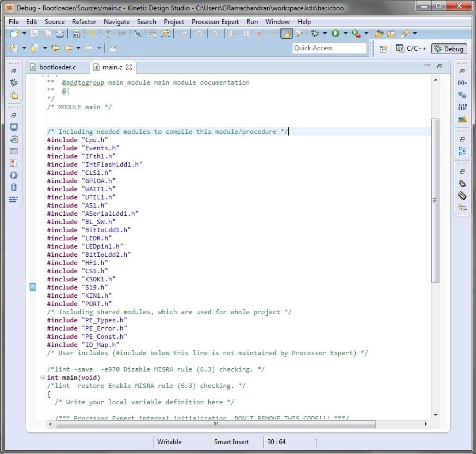Image resolution: width=476 pixels, height=454 pixels.
Task: Click the binary 010 file icon
Action: [x=77, y=34]
